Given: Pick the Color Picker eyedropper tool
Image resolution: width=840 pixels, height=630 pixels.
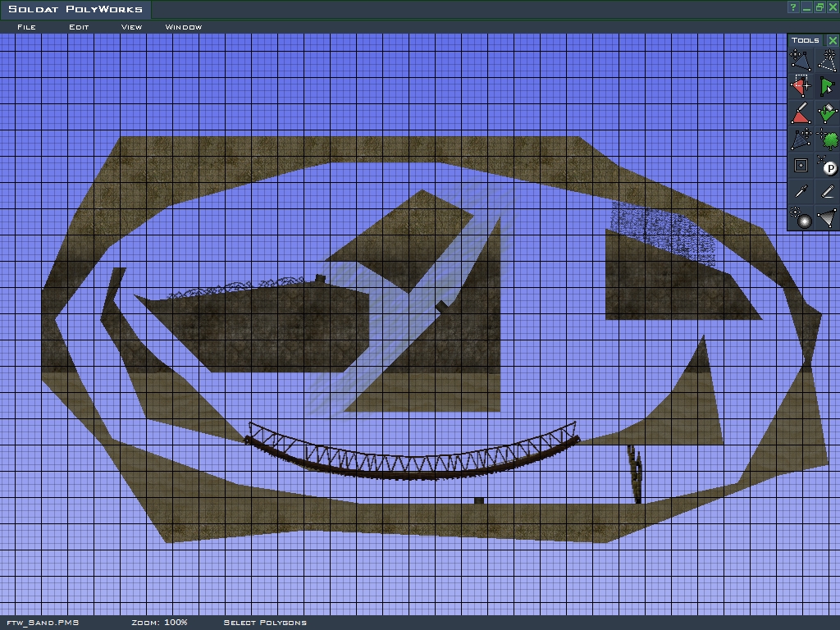Looking at the screenshot, I should point(801,192).
